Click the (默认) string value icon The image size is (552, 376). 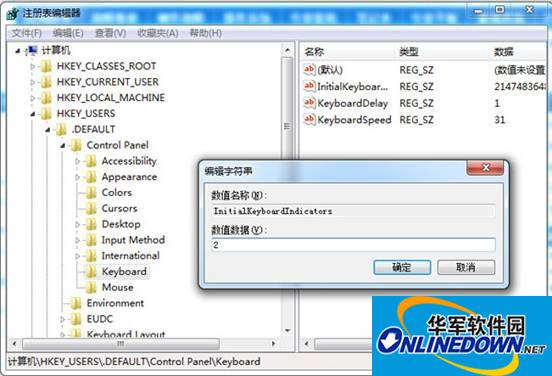pos(309,70)
